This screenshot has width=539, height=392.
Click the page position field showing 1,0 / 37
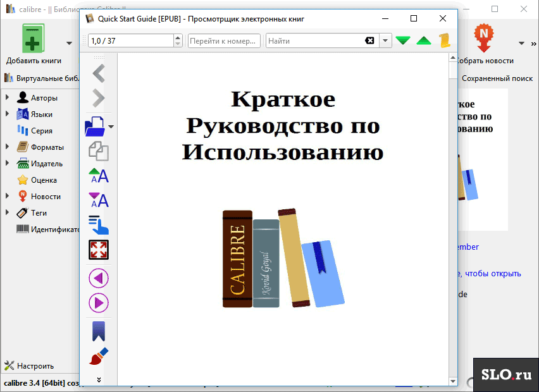click(131, 41)
